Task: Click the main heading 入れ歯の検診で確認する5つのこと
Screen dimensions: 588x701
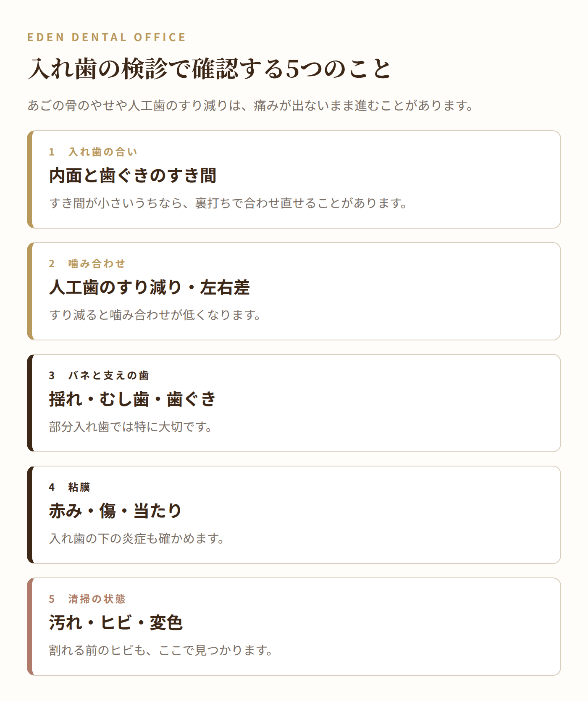Action: click(x=209, y=69)
